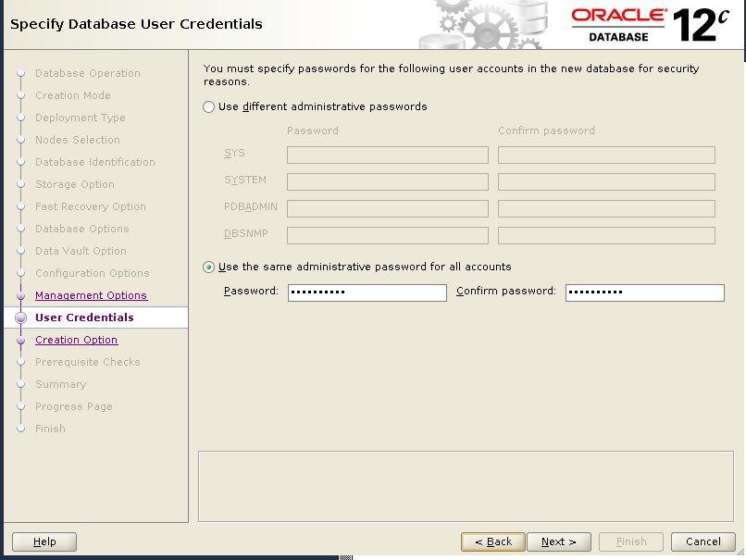Proceed using the Next button
This screenshot has width=746, height=560.
coord(559,541)
